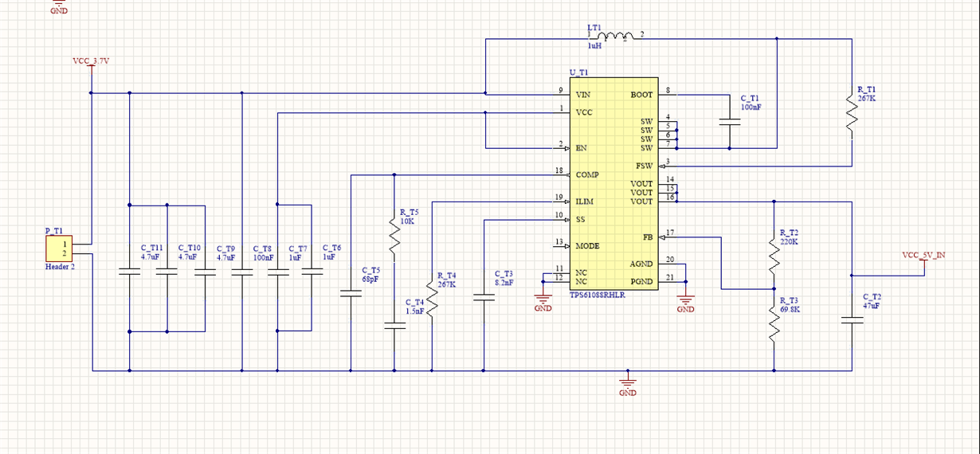Click the 69.8K value of R_T3
This screenshot has height=454, width=980.
[790, 309]
